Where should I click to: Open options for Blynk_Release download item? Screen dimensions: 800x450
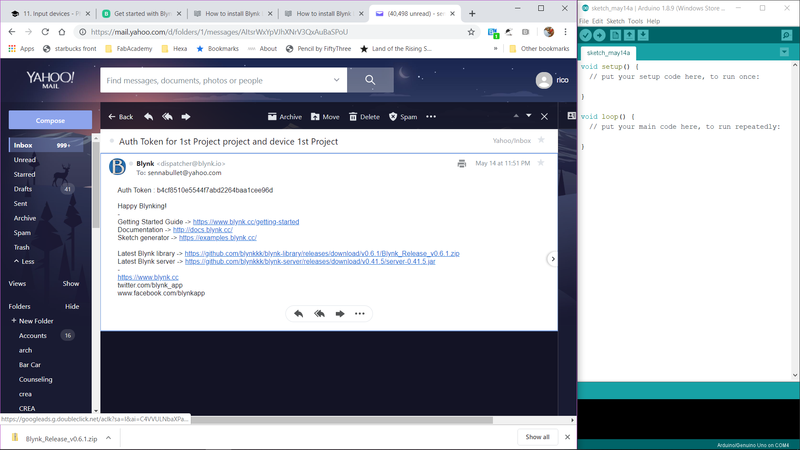point(108,438)
